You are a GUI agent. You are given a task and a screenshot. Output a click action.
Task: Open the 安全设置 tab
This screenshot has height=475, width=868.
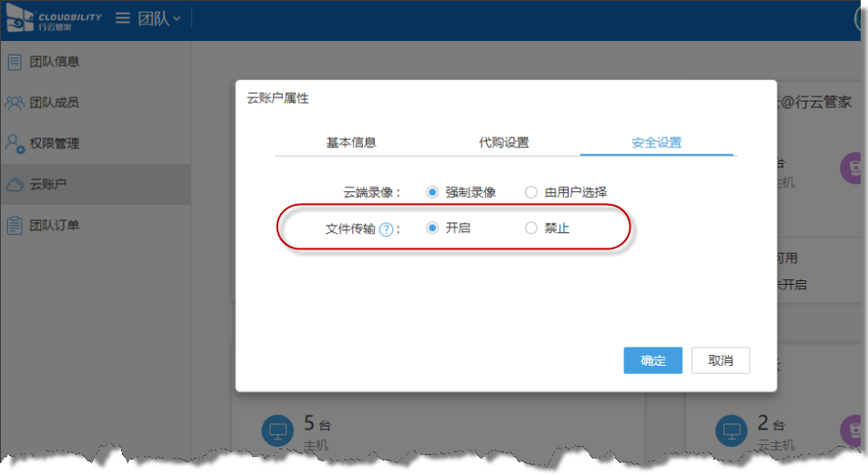click(x=656, y=143)
